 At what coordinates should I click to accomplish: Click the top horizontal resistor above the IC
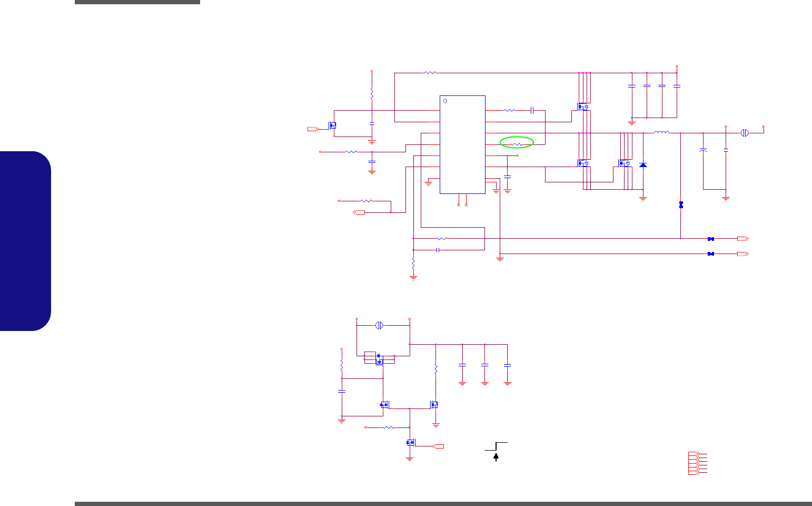430,73
